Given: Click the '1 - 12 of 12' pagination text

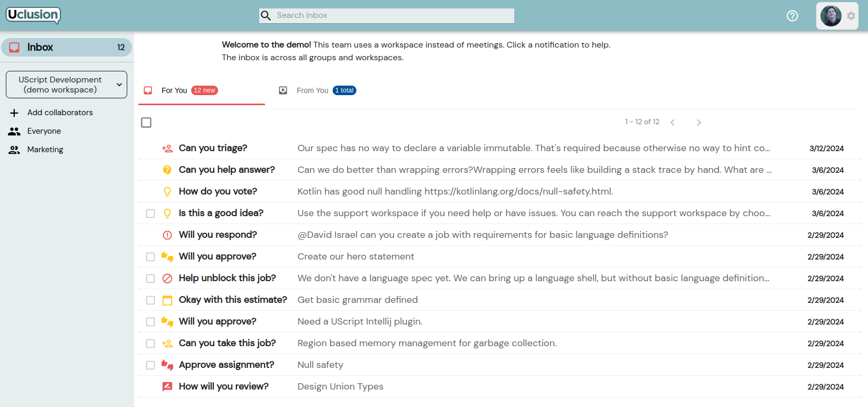Looking at the screenshot, I should 642,122.
